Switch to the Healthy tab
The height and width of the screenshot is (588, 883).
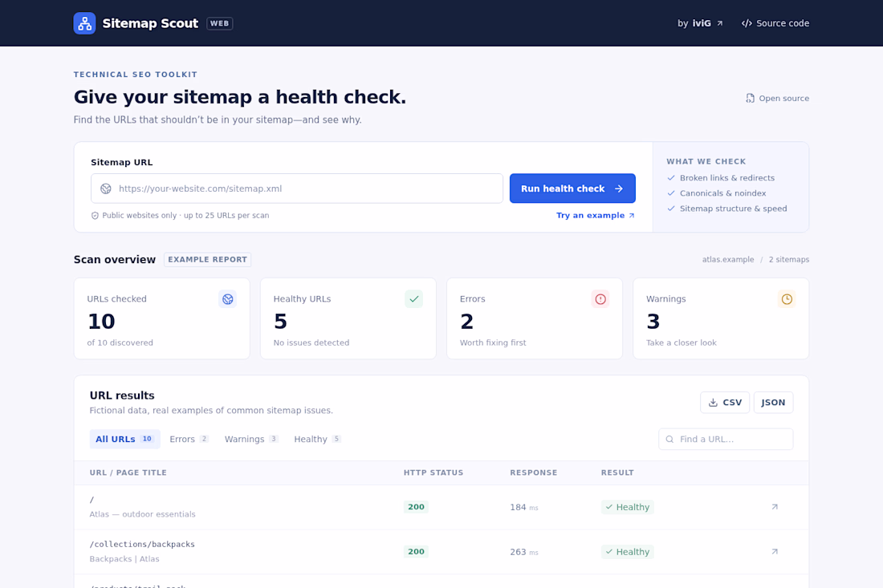tap(317, 439)
